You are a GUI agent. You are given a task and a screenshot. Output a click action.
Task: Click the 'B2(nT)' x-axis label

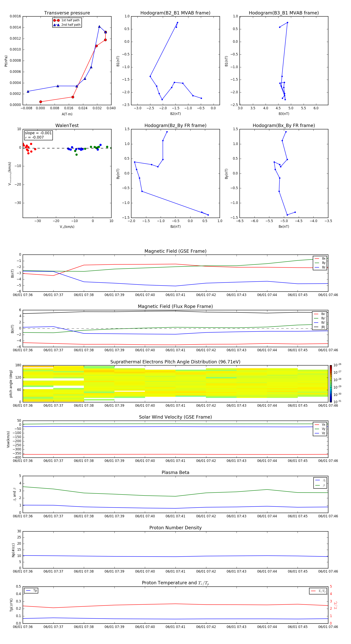coord(175,114)
